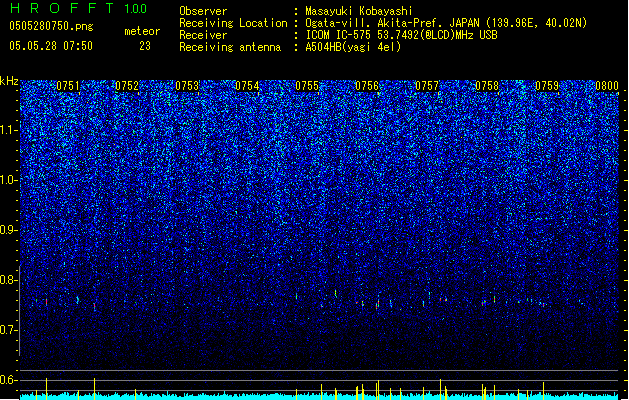This screenshot has width=629, height=400.
Task: Click the 0.8 frequency axis label
Action: pyautogui.click(x=8, y=280)
